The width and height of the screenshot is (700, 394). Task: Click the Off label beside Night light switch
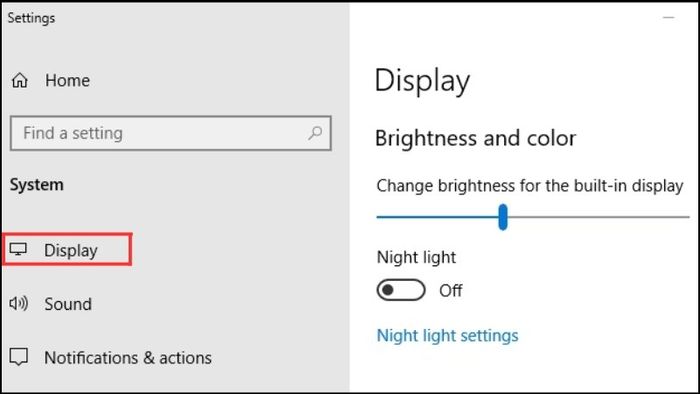[450, 290]
